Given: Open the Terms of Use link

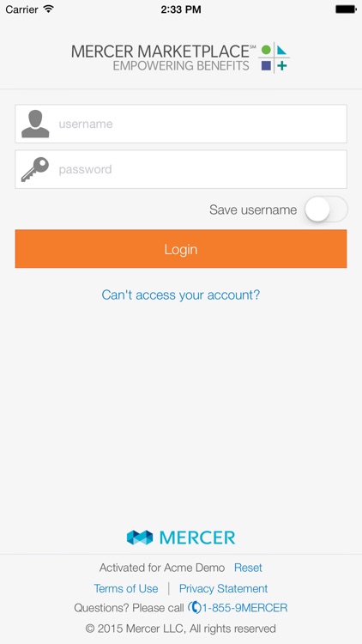Looking at the screenshot, I should 125,588.
